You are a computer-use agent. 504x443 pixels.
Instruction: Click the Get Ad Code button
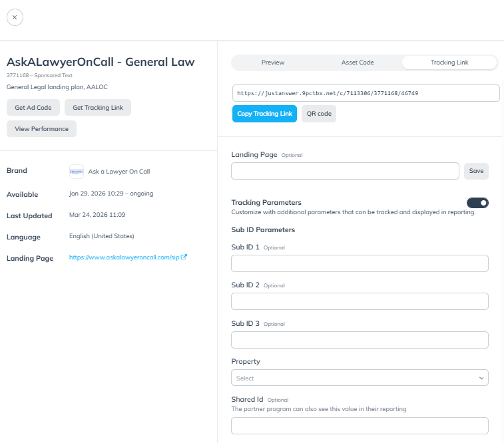tap(33, 108)
